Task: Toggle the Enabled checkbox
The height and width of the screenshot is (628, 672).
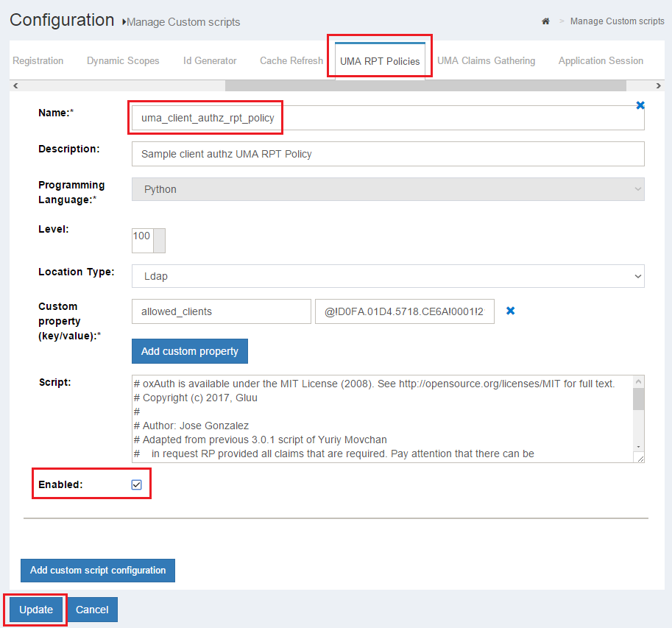Action: point(136,484)
